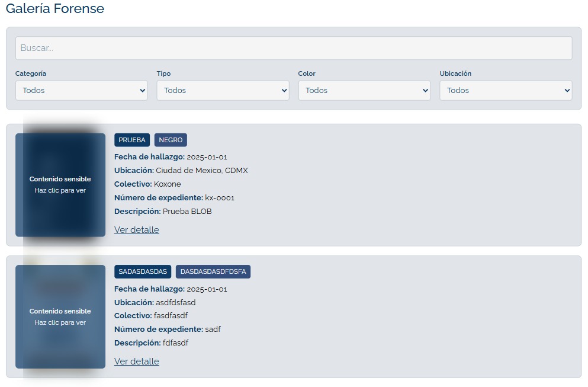
Task: Open the Tipo filter dropdown
Action: point(223,90)
